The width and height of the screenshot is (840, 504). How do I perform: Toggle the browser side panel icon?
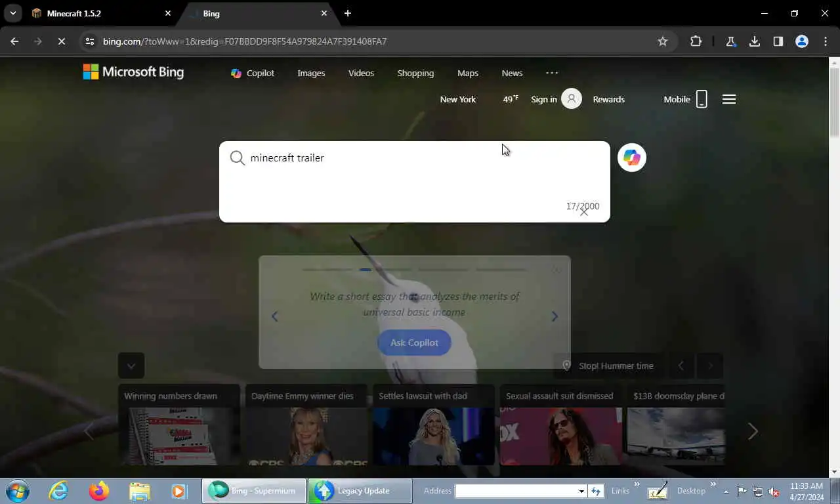[778, 41]
